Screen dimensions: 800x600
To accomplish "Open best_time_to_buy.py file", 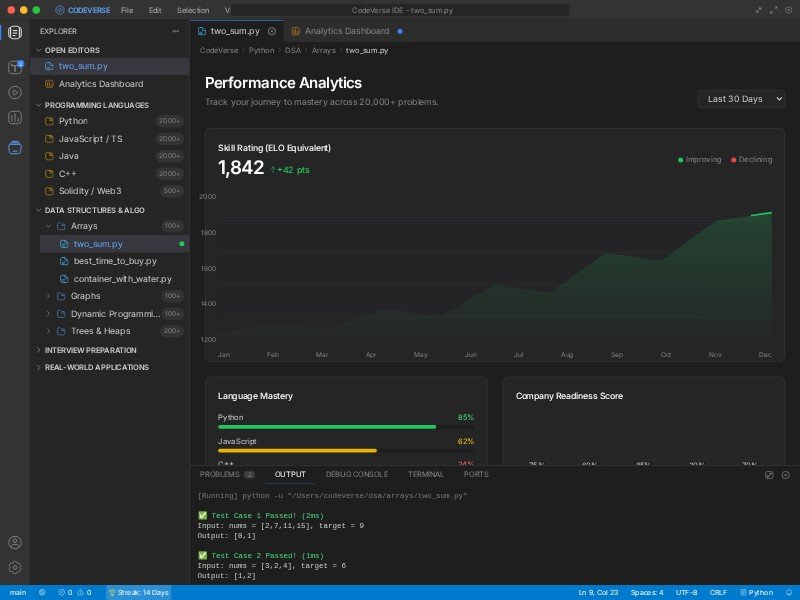I will [115, 261].
